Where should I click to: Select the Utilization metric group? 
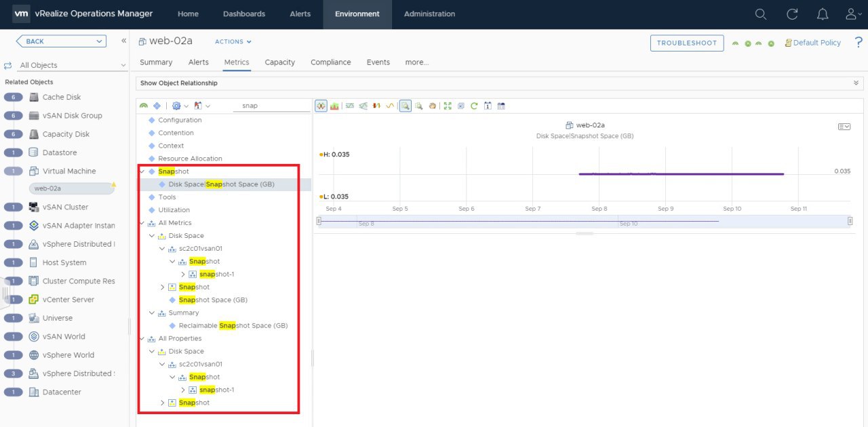coord(174,210)
